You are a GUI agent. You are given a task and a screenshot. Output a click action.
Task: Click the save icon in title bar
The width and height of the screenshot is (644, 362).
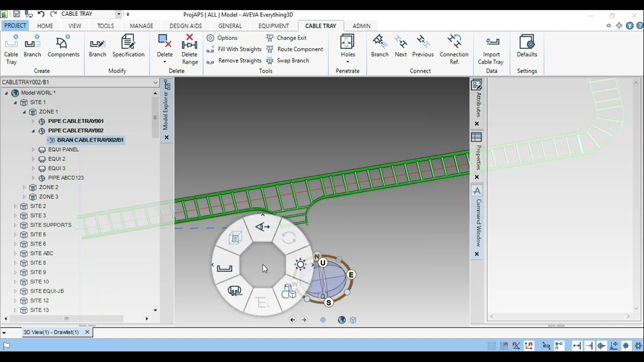[17, 14]
